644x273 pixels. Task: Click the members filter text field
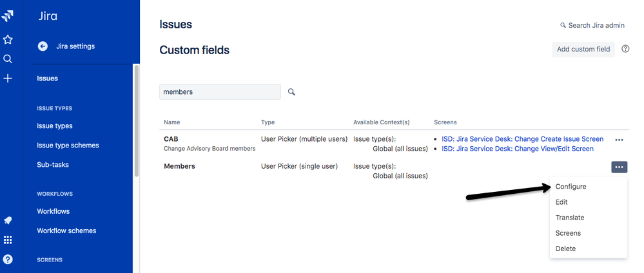[x=220, y=92]
